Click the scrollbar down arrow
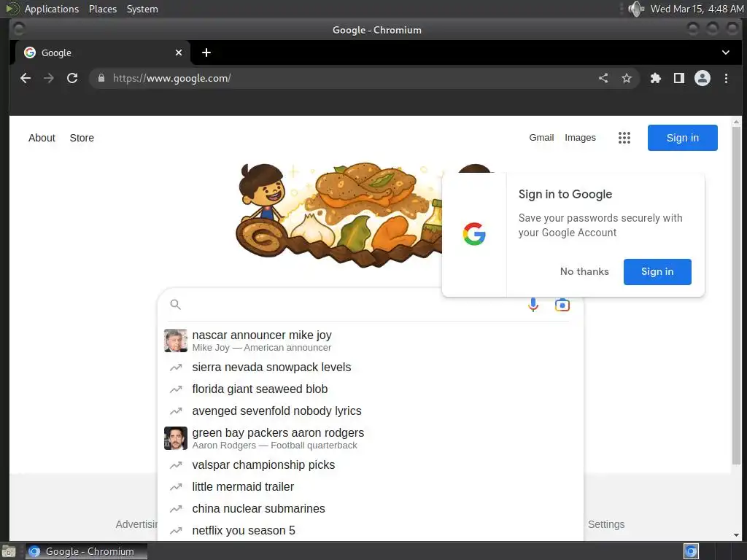The image size is (747, 560). (736, 534)
